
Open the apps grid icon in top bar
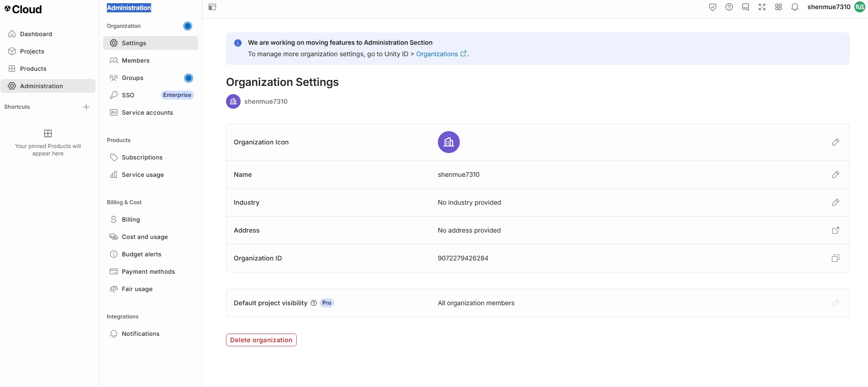coord(779,7)
